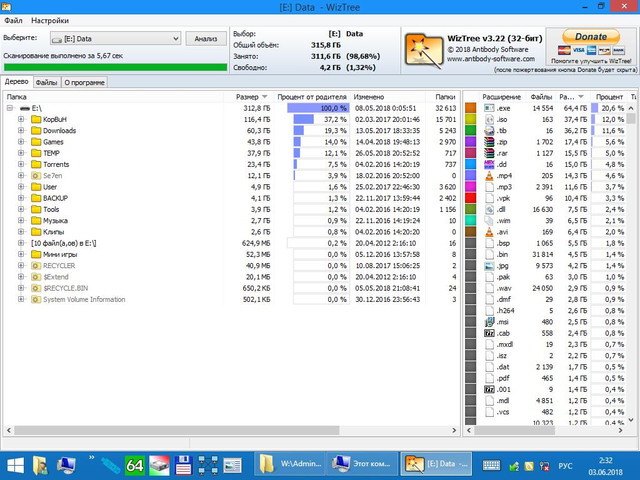This screenshot has width=640, height=480.
Task: Expand the Tools folder
Action: tap(21, 209)
